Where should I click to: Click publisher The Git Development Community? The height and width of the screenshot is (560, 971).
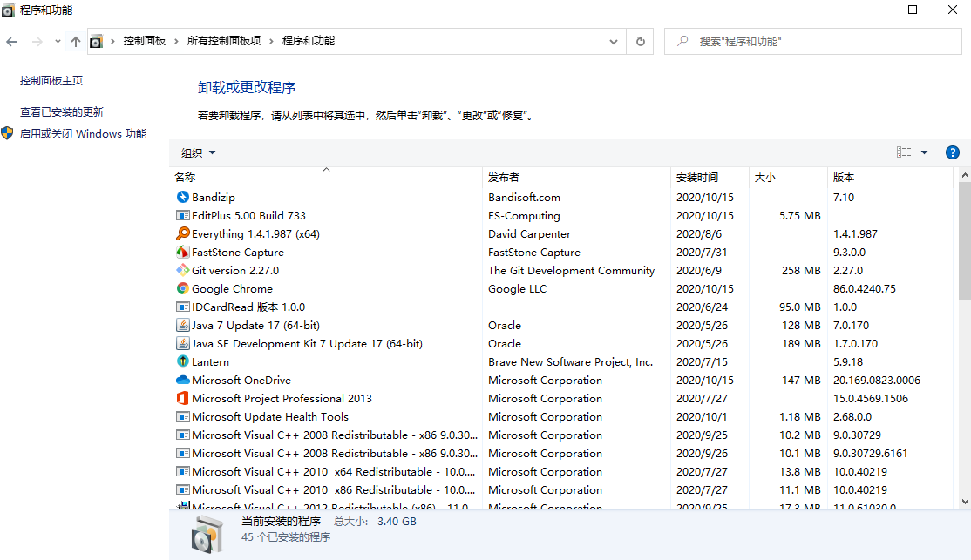(x=571, y=270)
